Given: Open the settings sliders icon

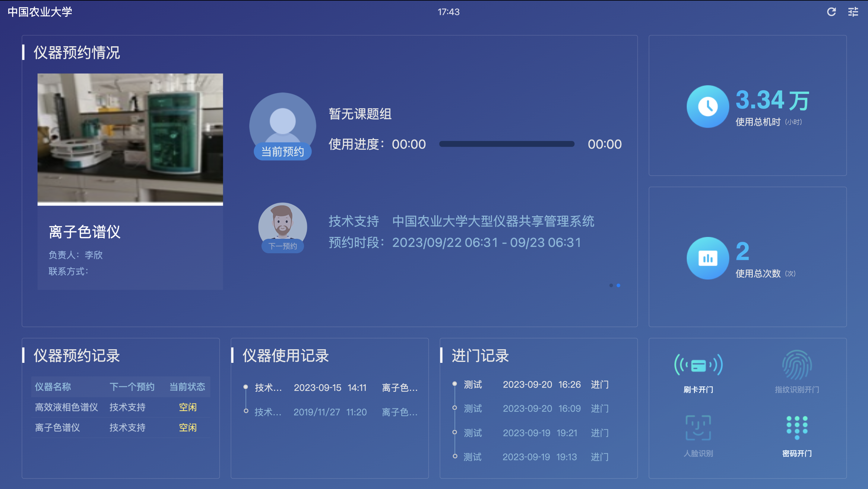Looking at the screenshot, I should pos(853,12).
